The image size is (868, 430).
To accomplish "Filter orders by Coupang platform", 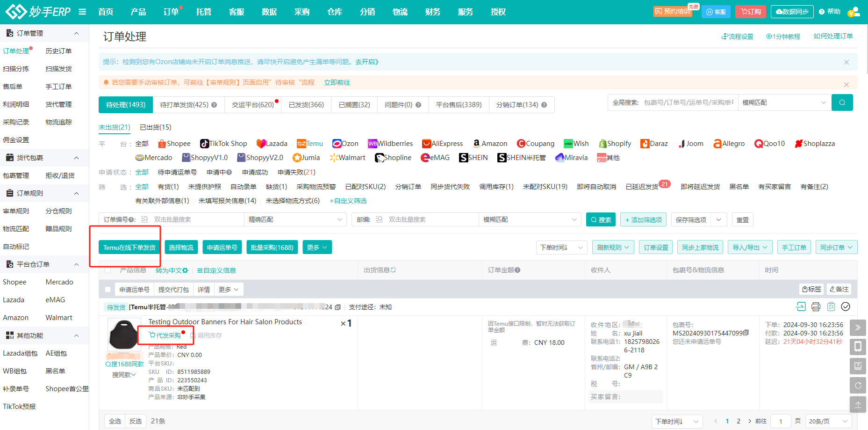I will pos(535,144).
